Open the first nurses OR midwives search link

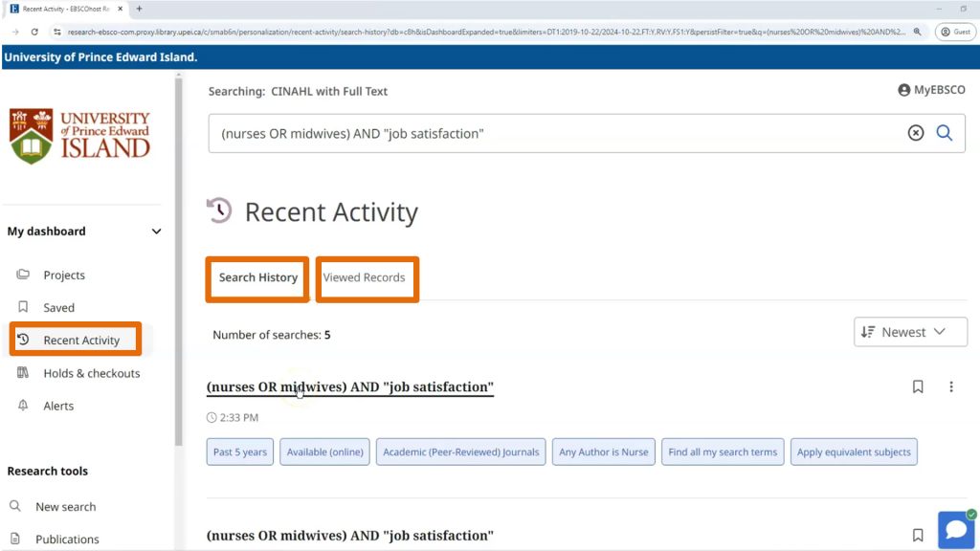pos(350,386)
